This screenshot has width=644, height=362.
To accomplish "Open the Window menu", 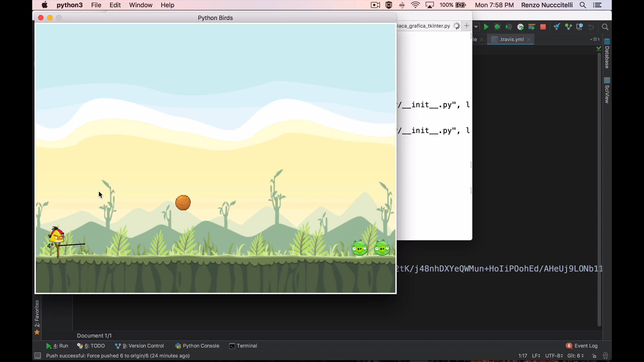I will (141, 5).
